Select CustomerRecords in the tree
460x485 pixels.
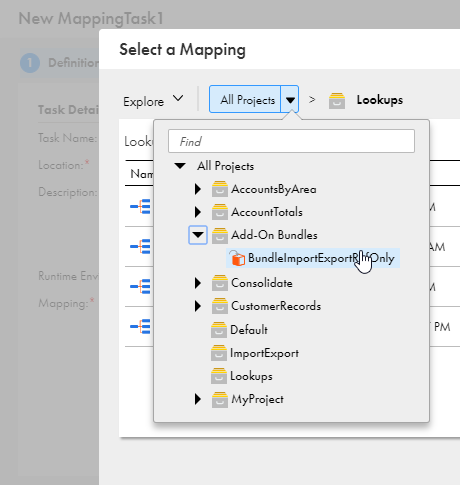(276, 306)
